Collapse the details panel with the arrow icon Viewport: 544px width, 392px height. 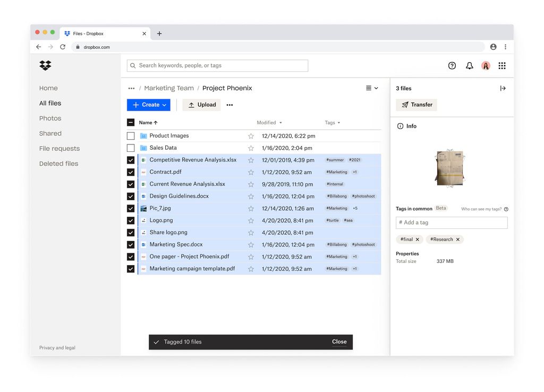503,88
